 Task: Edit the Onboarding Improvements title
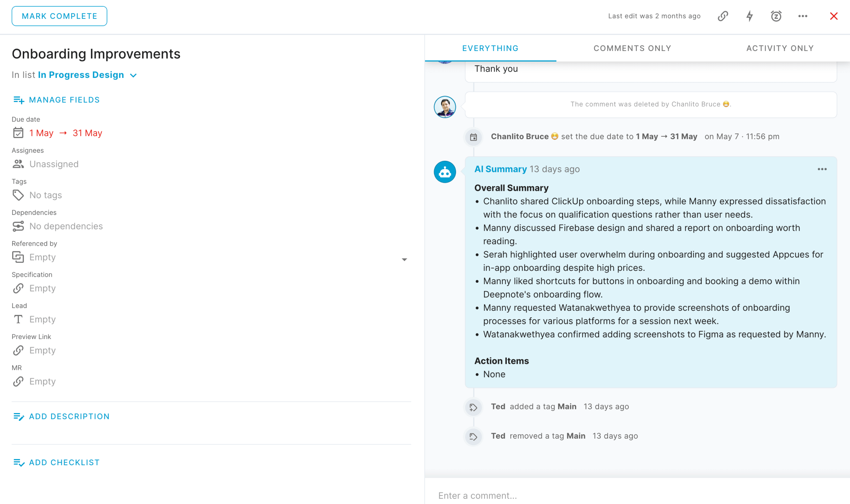96,54
